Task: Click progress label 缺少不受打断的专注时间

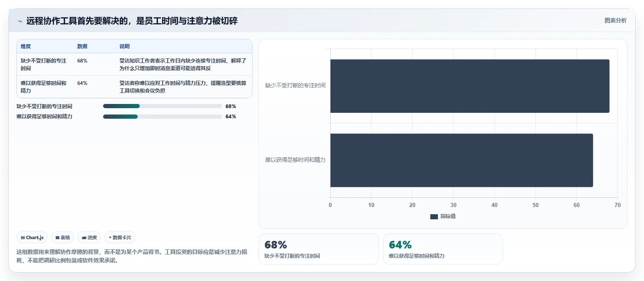Action: (44, 106)
